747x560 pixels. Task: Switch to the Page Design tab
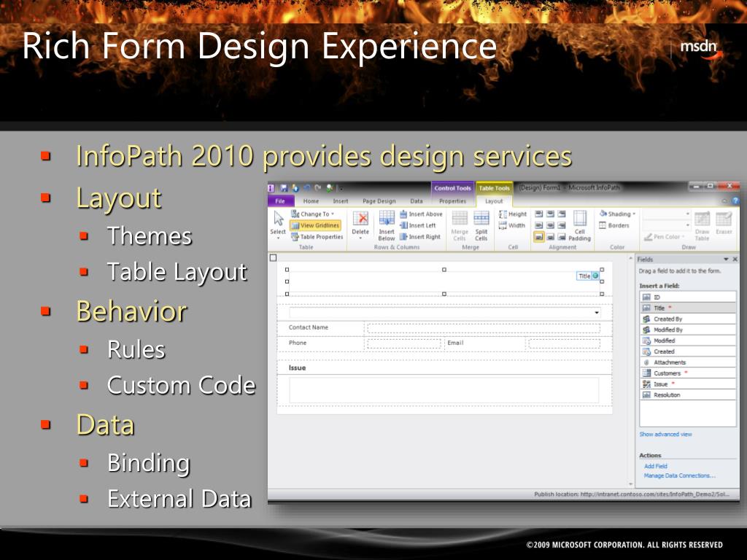point(379,201)
